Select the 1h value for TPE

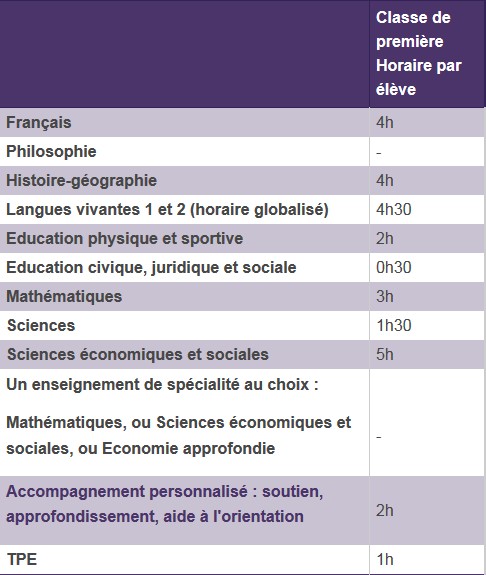click(385, 560)
